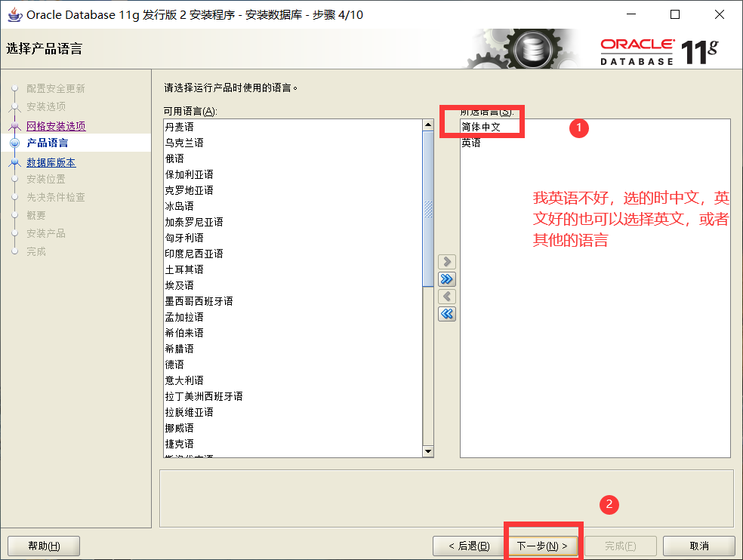This screenshot has width=743, height=560.
Task: Remove all languages with double left arrow
Action: (x=447, y=314)
